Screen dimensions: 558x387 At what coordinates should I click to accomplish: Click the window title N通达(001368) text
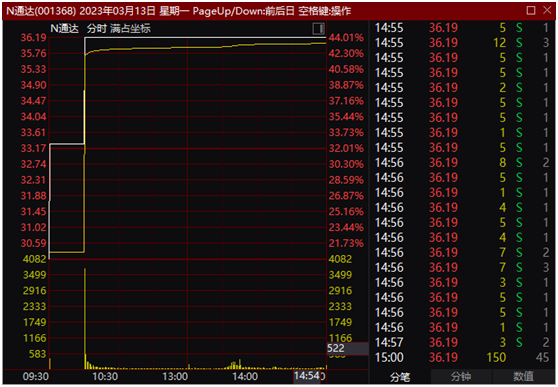pyautogui.click(x=41, y=11)
